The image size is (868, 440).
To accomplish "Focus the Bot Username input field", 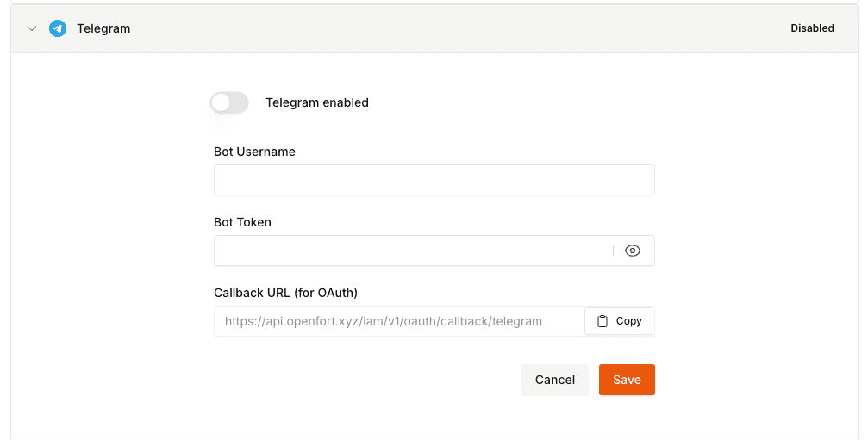I will [x=434, y=180].
